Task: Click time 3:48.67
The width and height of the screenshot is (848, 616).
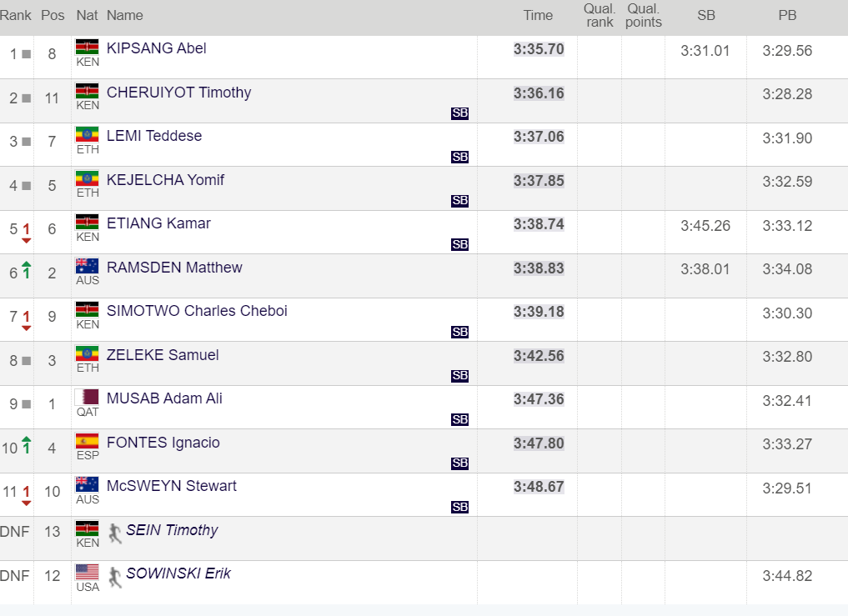Action: pyautogui.click(x=539, y=488)
